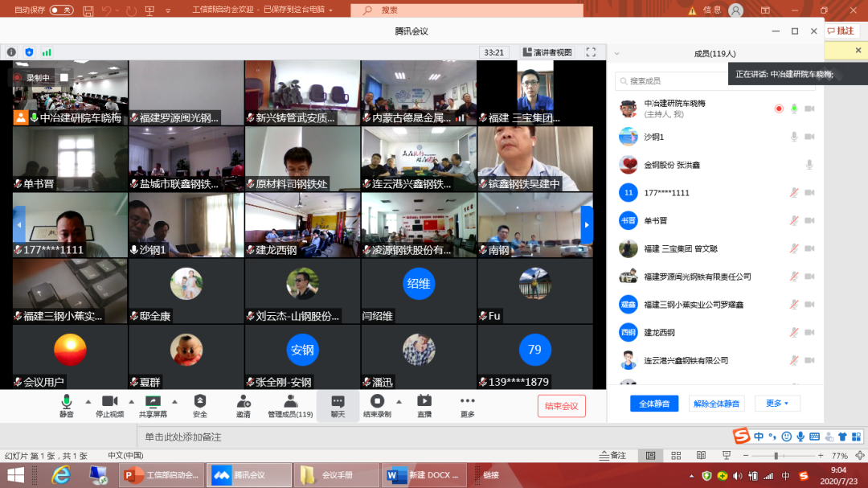The image size is (868, 488).
Task: Show hidden system tray icons
Action: 691,476
